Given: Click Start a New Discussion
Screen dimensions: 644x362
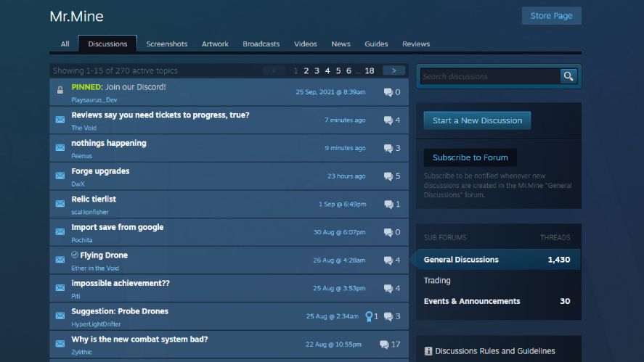Looking at the screenshot, I should pos(477,120).
